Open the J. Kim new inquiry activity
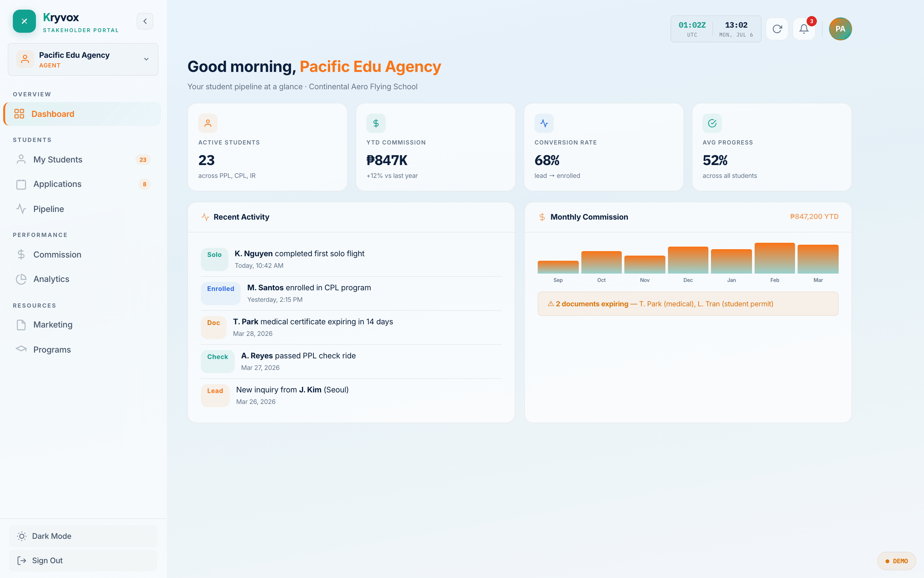 click(x=351, y=396)
